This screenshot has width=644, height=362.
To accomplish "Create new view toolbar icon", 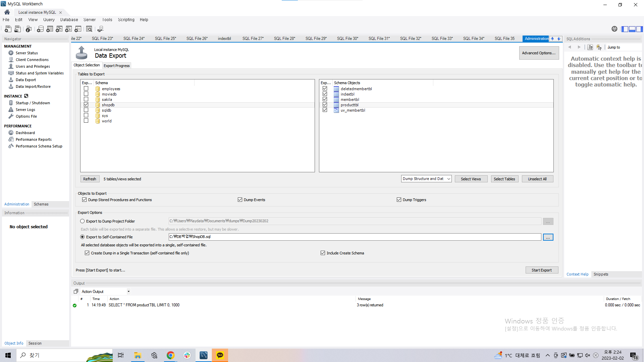I will (x=59, y=29).
